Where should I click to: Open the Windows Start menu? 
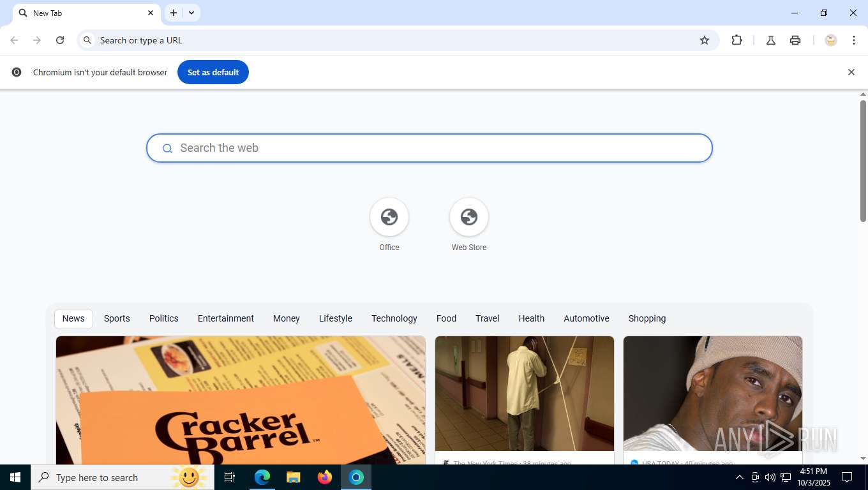[15, 477]
